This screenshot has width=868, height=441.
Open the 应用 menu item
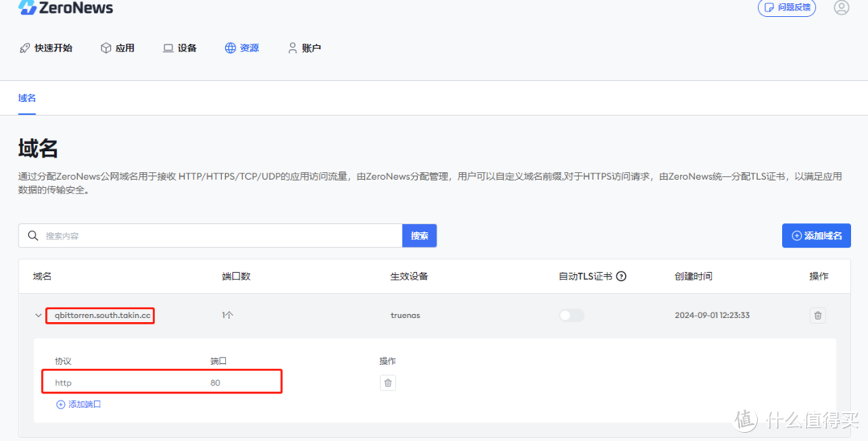pyautogui.click(x=117, y=48)
